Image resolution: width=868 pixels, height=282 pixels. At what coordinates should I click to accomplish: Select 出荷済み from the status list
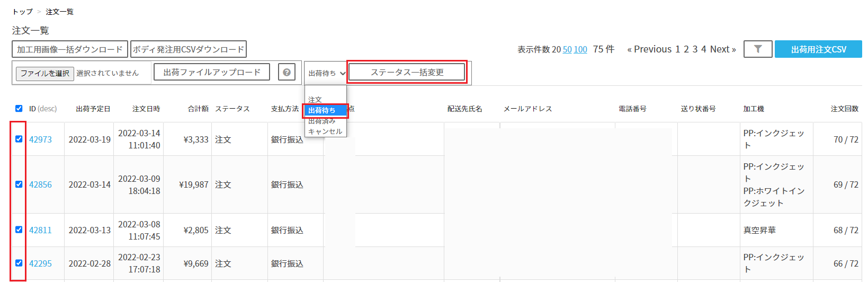pyautogui.click(x=326, y=121)
